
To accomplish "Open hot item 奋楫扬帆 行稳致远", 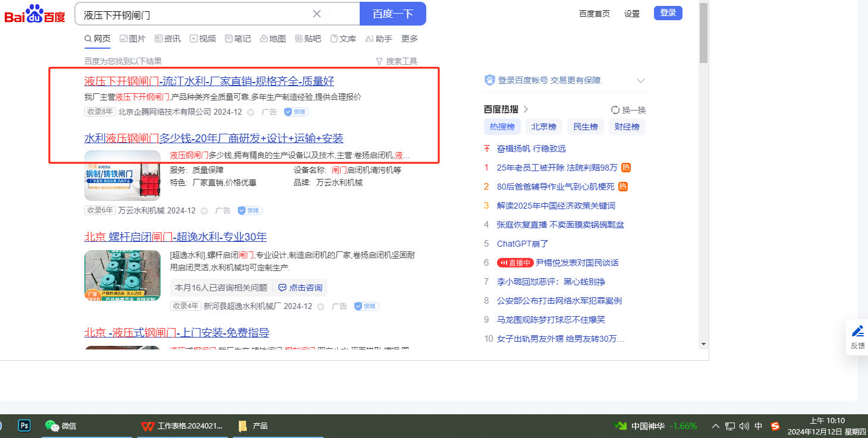I will [x=532, y=149].
